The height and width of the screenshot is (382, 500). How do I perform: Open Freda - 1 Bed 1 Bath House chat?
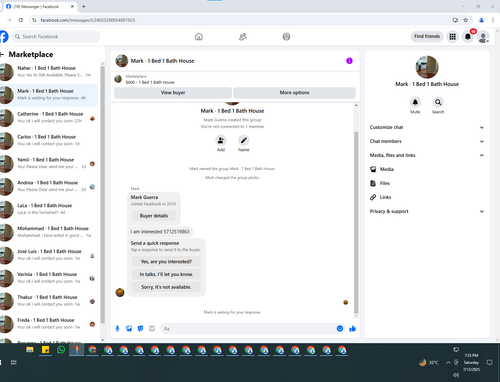pos(49,323)
